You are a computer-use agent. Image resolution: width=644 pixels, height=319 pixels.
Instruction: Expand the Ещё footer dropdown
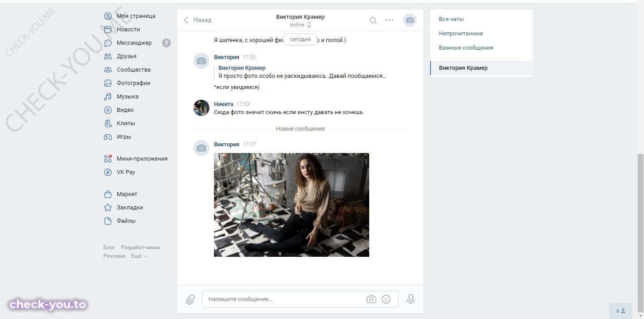point(139,256)
